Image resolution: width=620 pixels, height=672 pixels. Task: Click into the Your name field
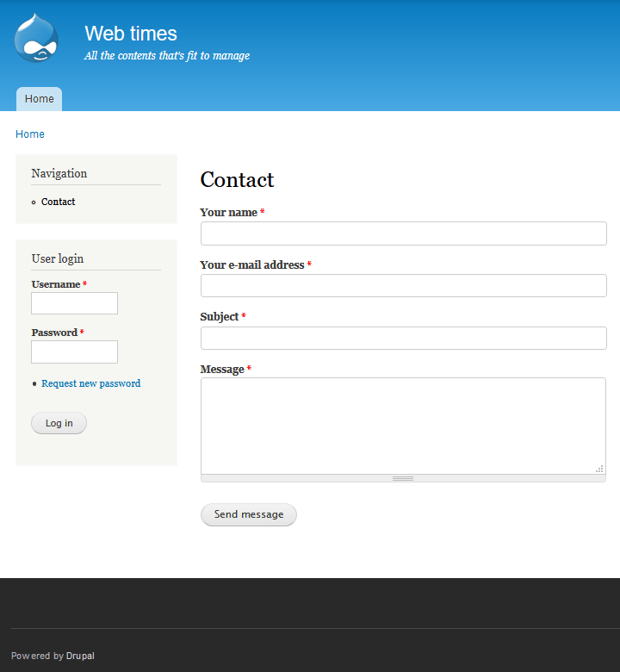[403, 233]
